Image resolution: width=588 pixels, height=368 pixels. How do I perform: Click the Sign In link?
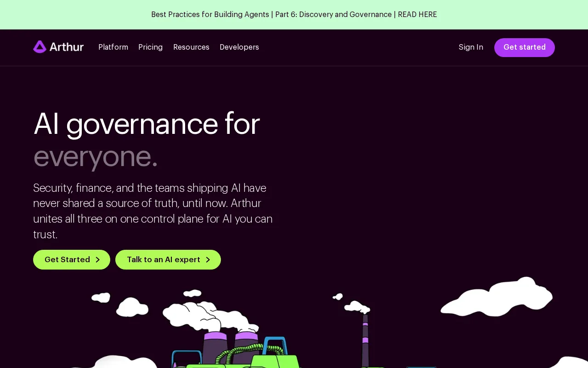pyautogui.click(x=471, y=47)
